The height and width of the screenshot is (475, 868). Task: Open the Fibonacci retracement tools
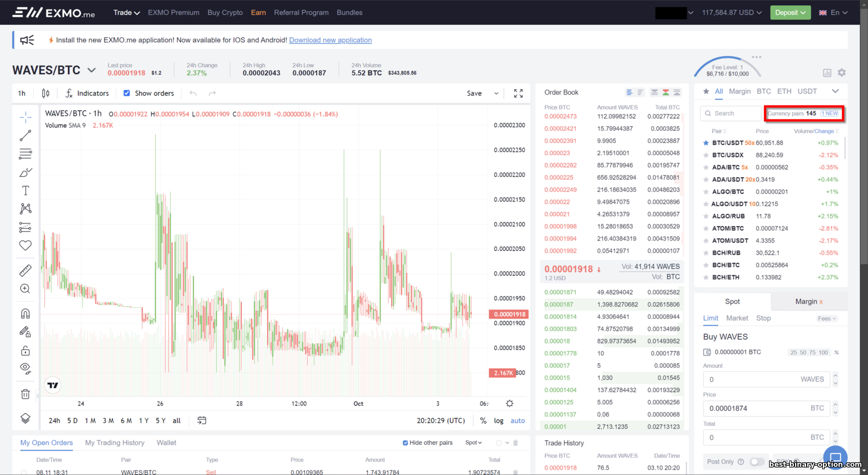(25, 154)
